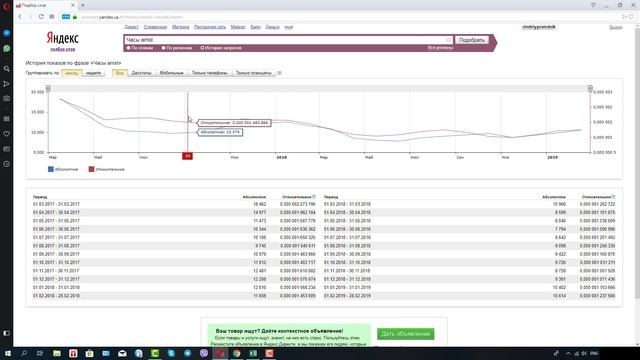Click the Подобрать search button
This screenshot has width=640, height=360.
coord(471,40)
